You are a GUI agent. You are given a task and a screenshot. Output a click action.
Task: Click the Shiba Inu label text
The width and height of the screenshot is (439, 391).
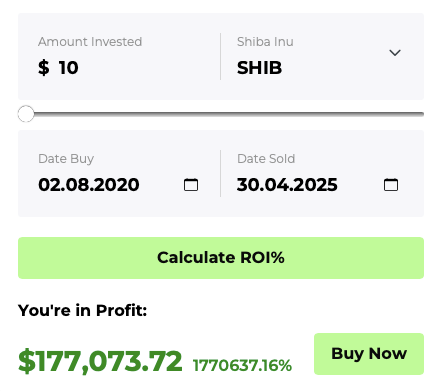click(x=265, y=42)
